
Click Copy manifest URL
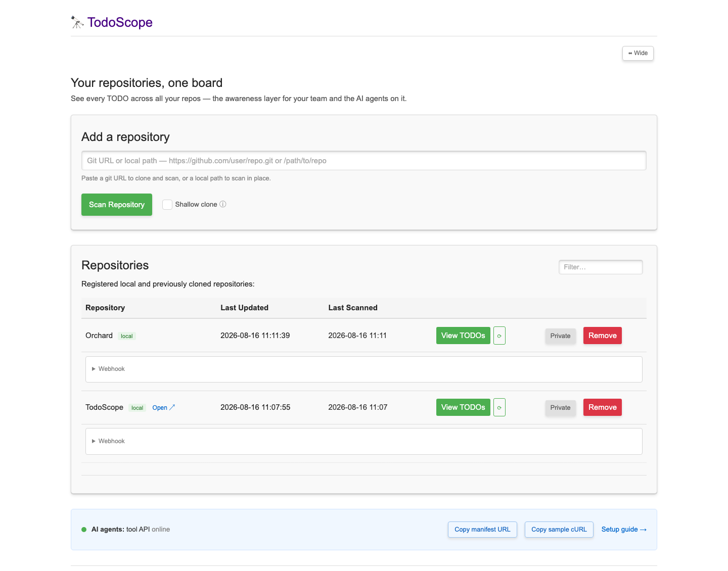pos(482,530)
